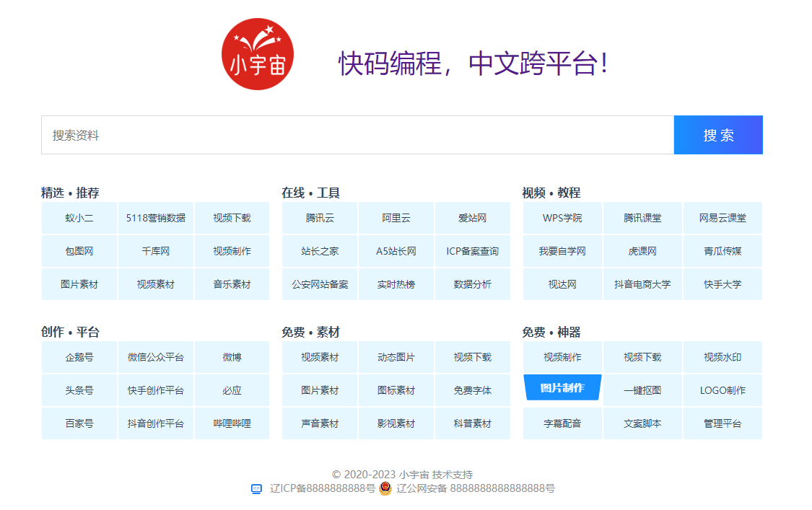This screenshot has height=510, width=812.
Task: Open the 哔哩哔哩 link
Action: pyautogui.click(x=232, y=423)
